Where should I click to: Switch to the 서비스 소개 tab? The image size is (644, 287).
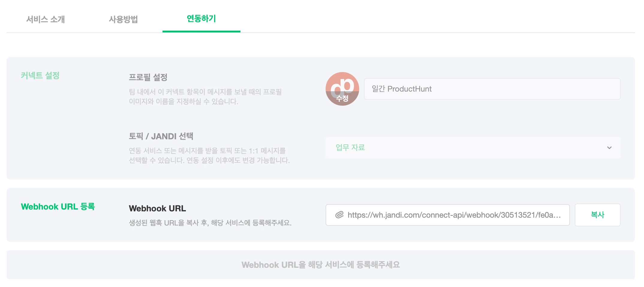tap(46, 19)
